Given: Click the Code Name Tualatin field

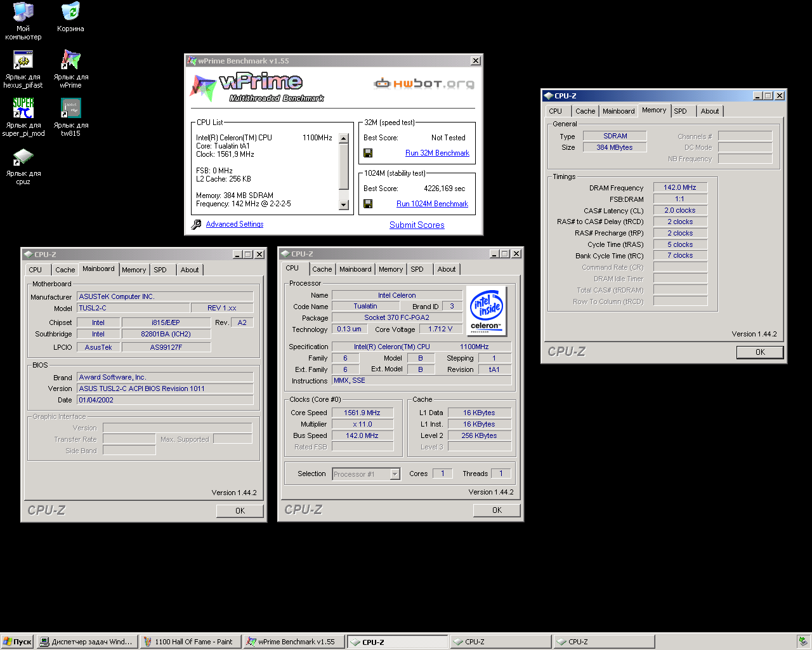Looking at the screenshot, I should tap(365, 306).
